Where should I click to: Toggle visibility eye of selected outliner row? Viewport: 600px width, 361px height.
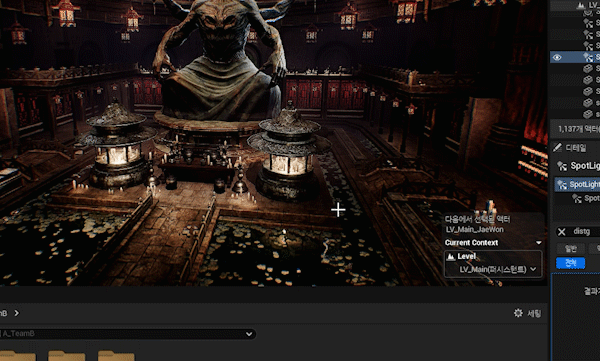pyautogui.click(x=557, y=57)
